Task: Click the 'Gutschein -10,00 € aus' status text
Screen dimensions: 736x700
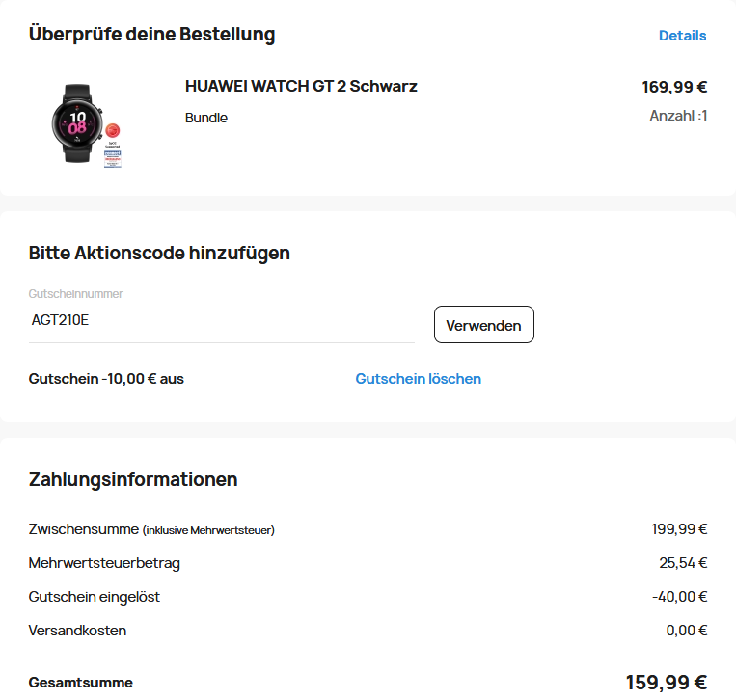Action: (106, 379)
